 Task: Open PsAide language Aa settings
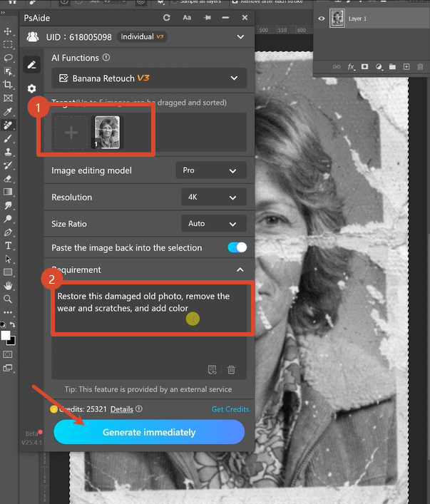[187, 18]
